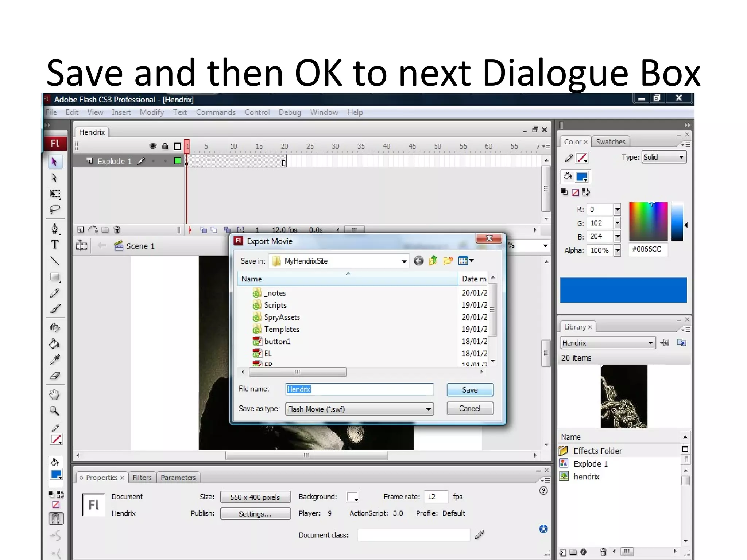Viewport: 747px width, 560px height.
Task: Click Scene 1 in edit bar
Action: point(135,246)
